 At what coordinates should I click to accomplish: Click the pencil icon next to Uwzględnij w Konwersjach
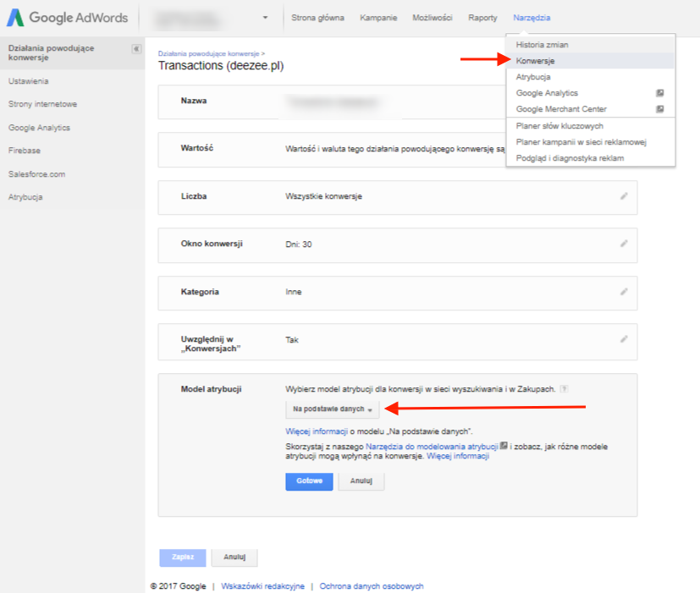click(624, 339)
